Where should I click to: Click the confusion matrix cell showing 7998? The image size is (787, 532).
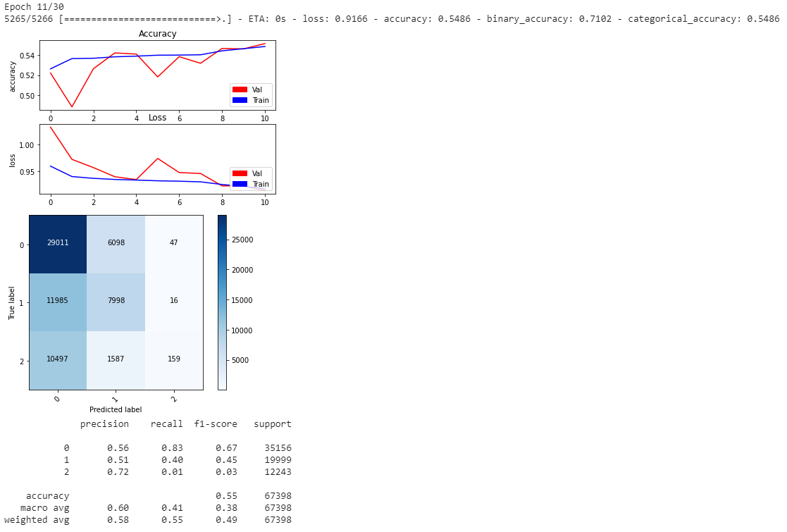click(x=116, y=302)
